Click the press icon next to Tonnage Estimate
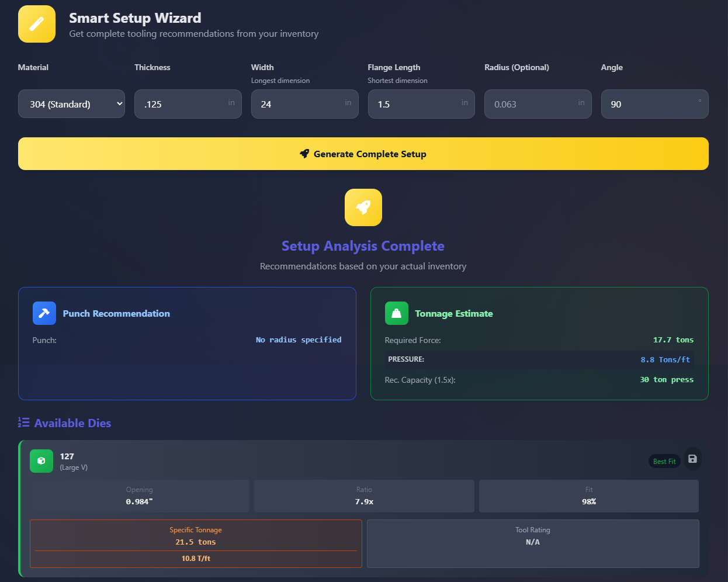This screenshot has width=728, height=582. point(396,313)
